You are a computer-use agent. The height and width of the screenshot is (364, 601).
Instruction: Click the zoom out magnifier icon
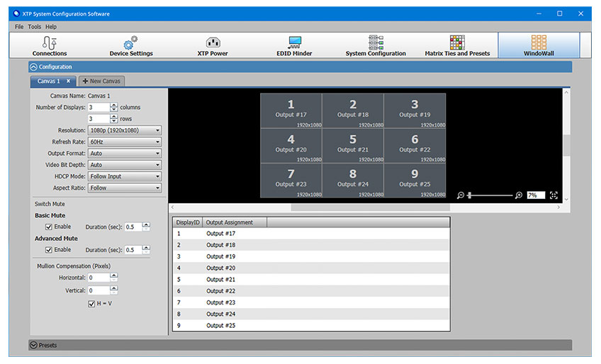[461, 195]
